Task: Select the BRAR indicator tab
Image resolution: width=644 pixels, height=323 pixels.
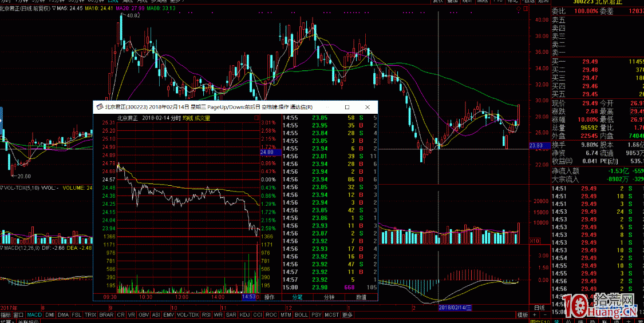Action: tap(106, 315)
